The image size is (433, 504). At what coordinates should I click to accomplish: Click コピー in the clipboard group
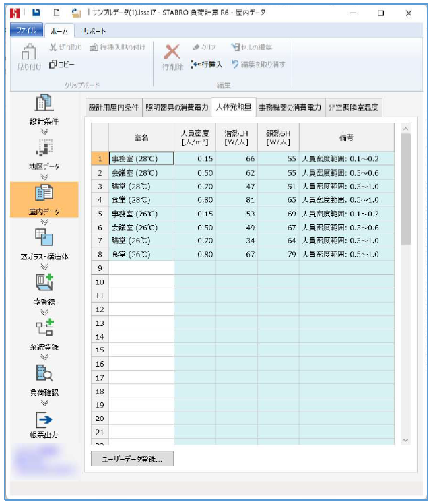(62, 65)
